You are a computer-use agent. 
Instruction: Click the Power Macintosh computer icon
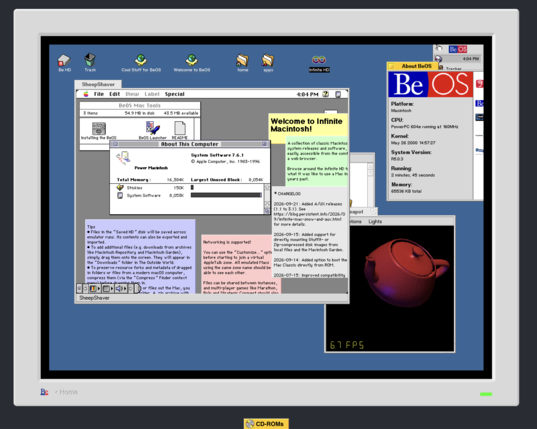(x=123, y=158)
